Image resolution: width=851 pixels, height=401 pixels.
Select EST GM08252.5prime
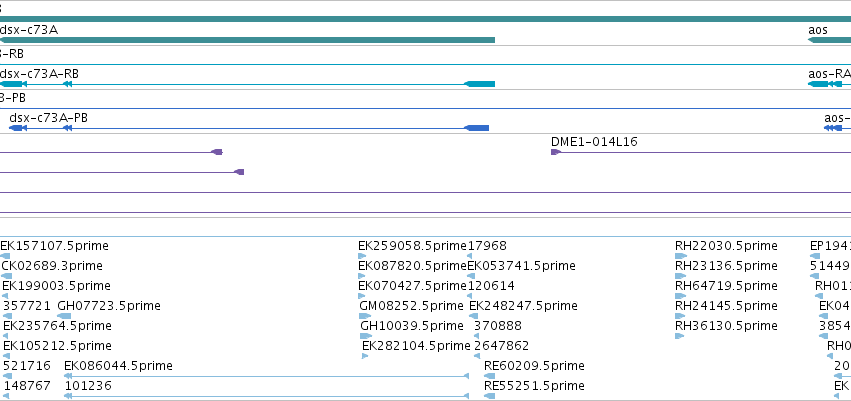pyautogui.click(x=411, y=306)
